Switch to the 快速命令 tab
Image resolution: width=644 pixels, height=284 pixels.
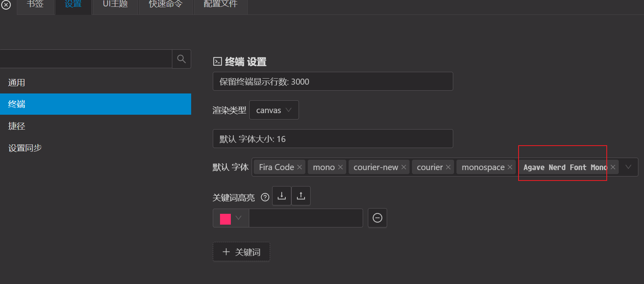click(x=166, y=4)
